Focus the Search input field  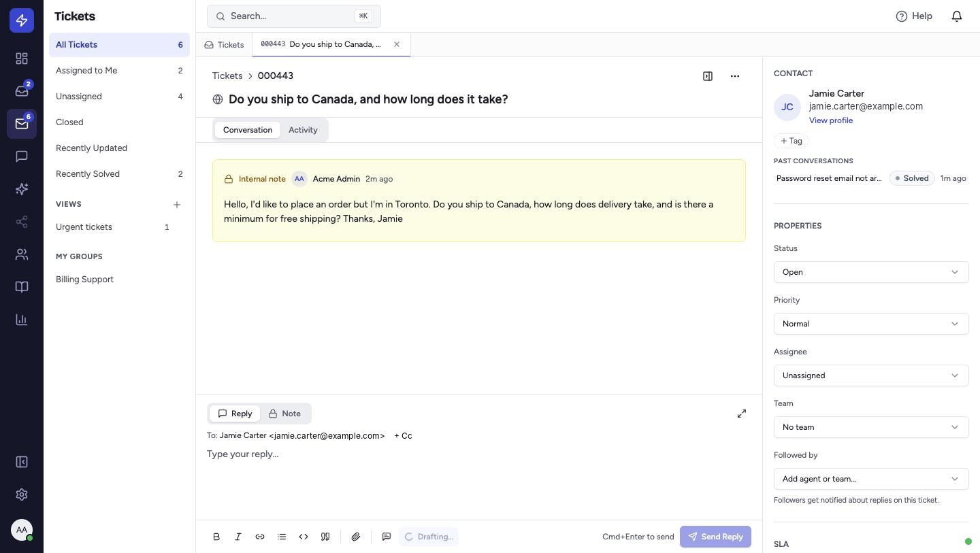(294, 16)
